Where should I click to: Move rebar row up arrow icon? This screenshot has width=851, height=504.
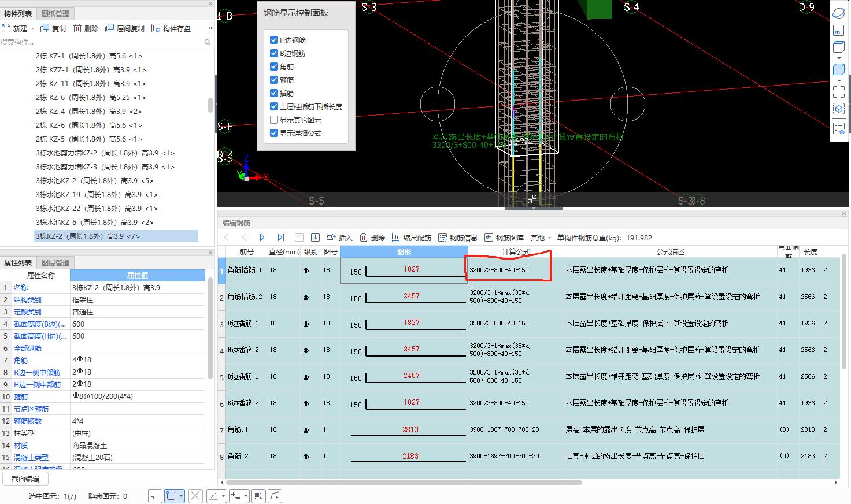coord(299,238)
